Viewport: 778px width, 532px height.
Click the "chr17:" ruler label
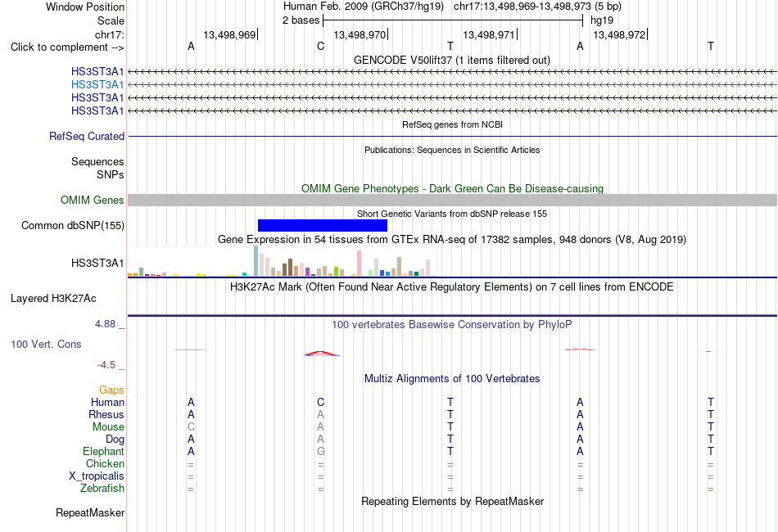[x=109, y=34]
